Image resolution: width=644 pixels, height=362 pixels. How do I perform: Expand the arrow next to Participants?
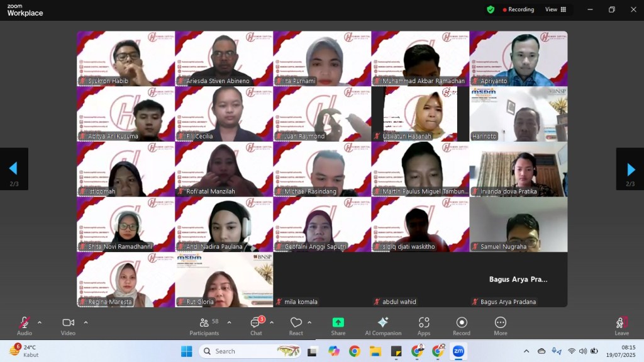pyautogui.click(x=229, y=322)
